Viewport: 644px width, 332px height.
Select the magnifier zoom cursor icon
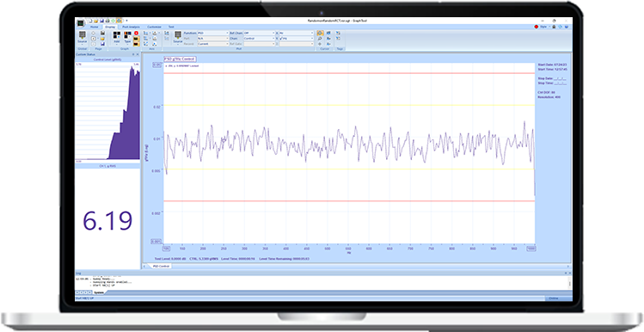tap(320, 39)
